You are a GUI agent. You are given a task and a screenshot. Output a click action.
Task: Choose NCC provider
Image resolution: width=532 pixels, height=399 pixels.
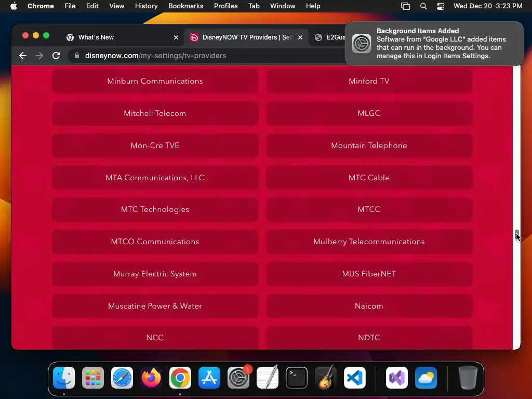pyautogui.click(x=155, y=338)
